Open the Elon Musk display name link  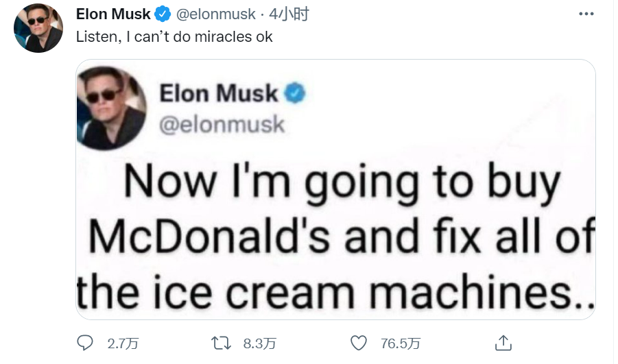pos(113,14)
